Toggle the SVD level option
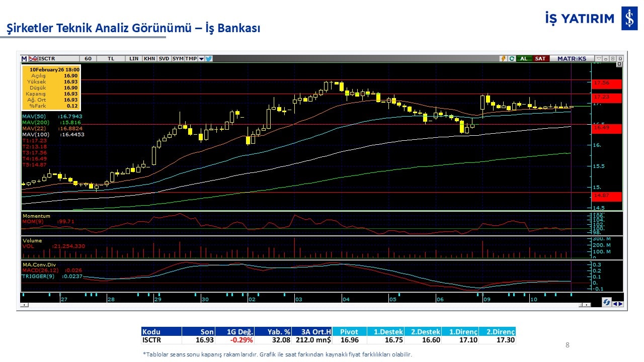 coord(164,59)
